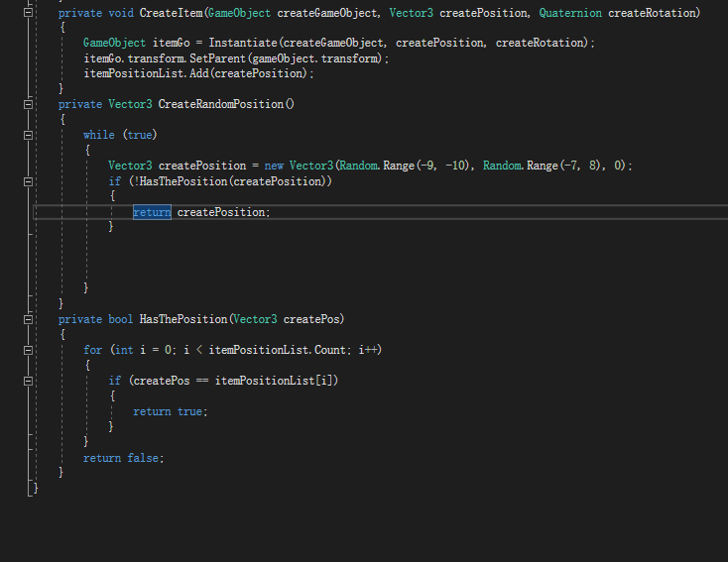The image size is (728, 562).
Task: Click 'itemPositionList.Add(createPosition);' line
Action: pos(198,73)
